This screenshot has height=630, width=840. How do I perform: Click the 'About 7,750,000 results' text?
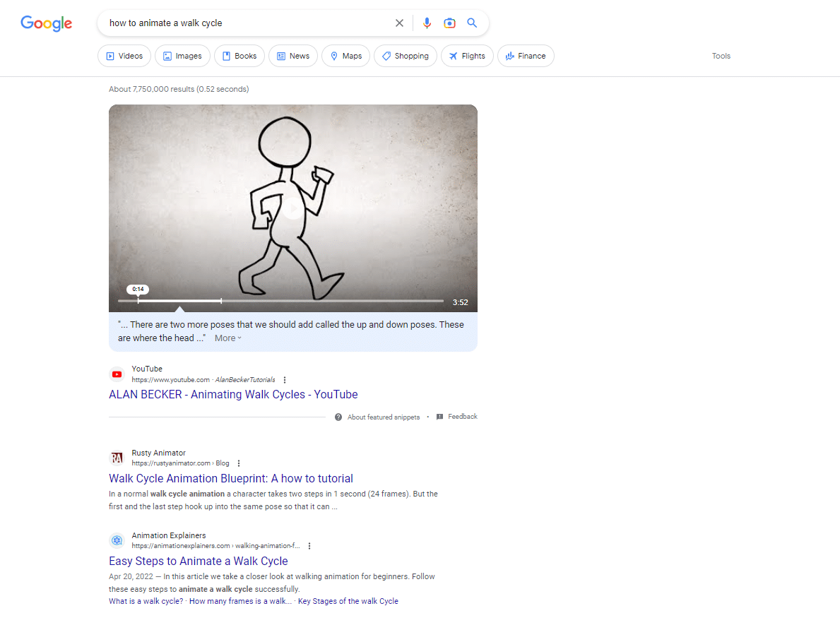pyautogui.click(x=179, y=89)
